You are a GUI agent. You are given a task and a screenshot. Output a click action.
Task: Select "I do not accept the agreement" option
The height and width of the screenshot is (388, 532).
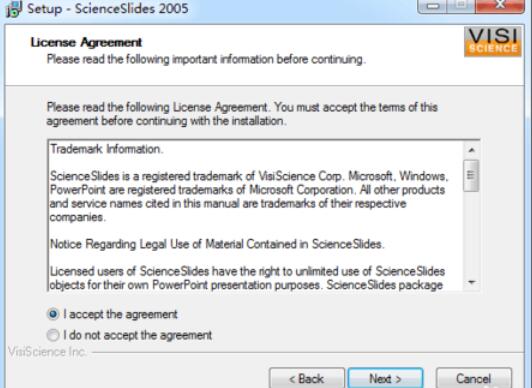click(x=53, y=335)
